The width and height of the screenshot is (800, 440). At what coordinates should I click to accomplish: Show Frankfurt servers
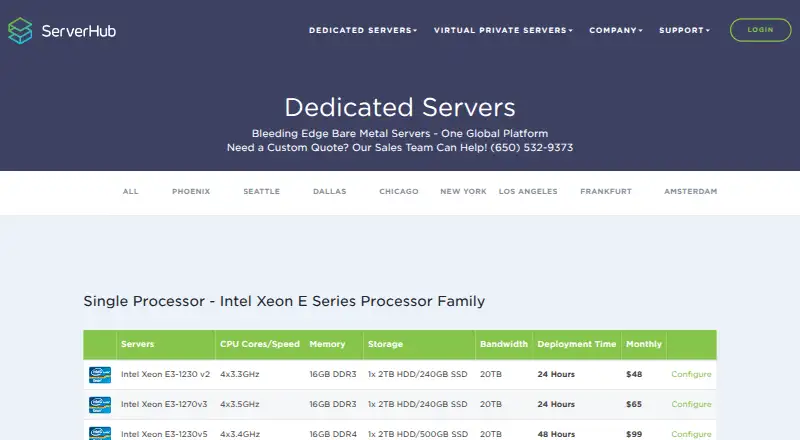click(606, 191)
